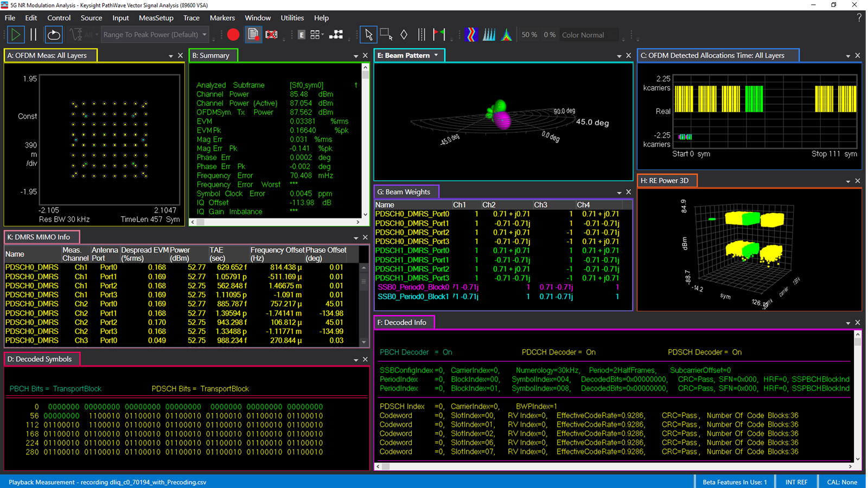The image size is (868, 488).
Task: Click the rainbow spectrogram color icon
Action: [x=471, y=34]
